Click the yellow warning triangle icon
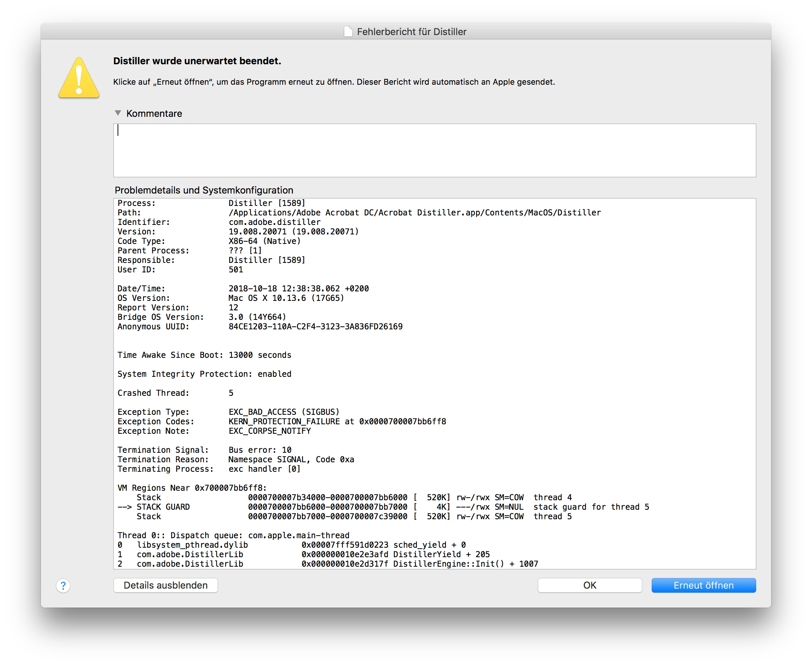812x666 pixels. point(79,78)
